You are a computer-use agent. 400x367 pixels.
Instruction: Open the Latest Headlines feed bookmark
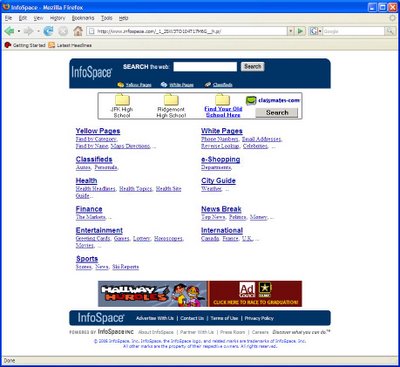pyautogui.click(x=70, y=45)
